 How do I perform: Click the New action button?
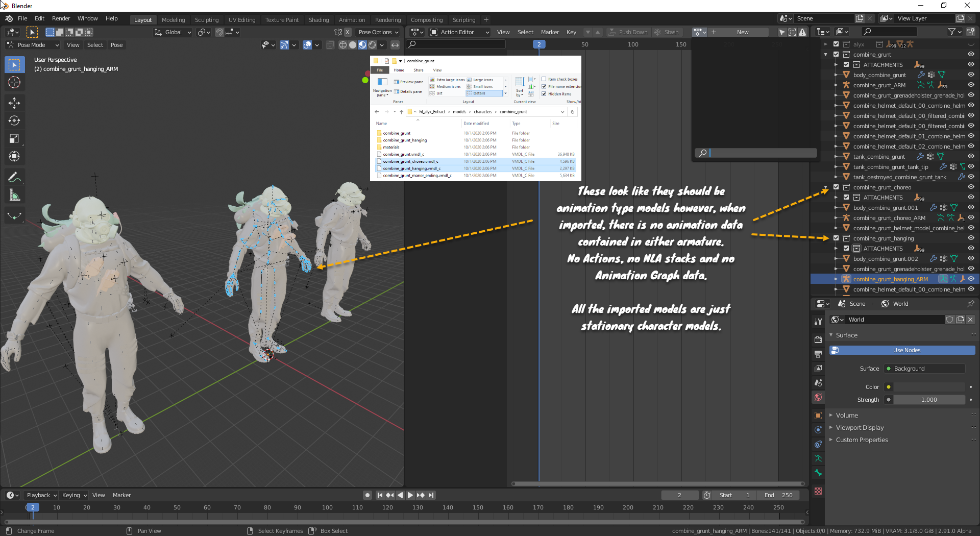742,32
